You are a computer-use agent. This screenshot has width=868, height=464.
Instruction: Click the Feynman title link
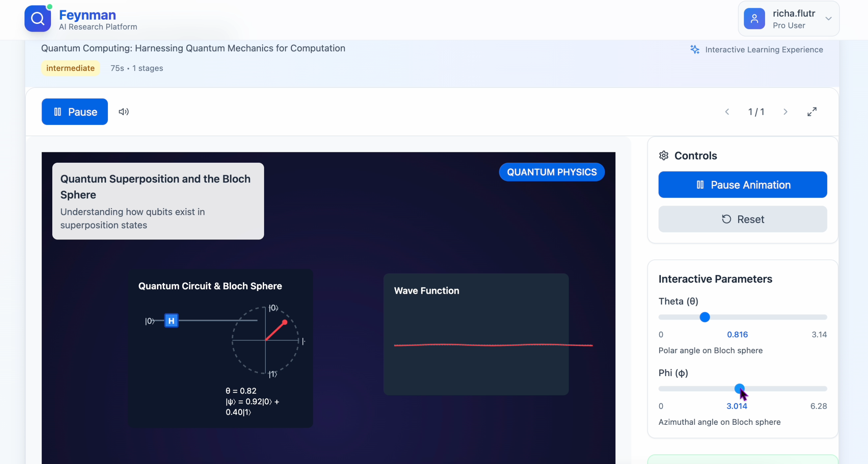pos(87,15)
